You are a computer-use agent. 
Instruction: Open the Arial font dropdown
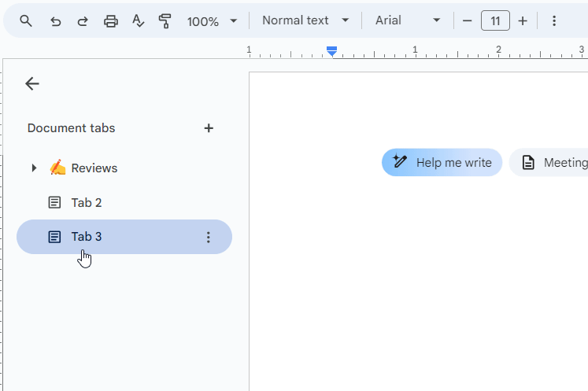pyautogui.click(x=408, y=20)
